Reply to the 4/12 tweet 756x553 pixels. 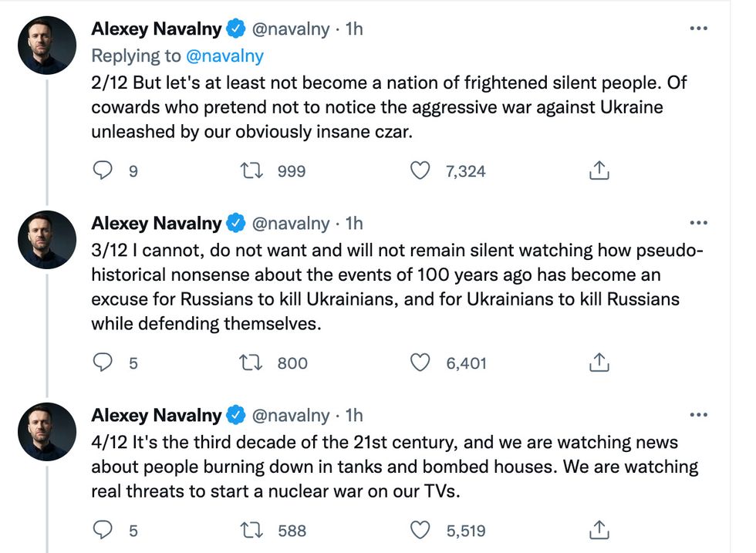(103, 530)
